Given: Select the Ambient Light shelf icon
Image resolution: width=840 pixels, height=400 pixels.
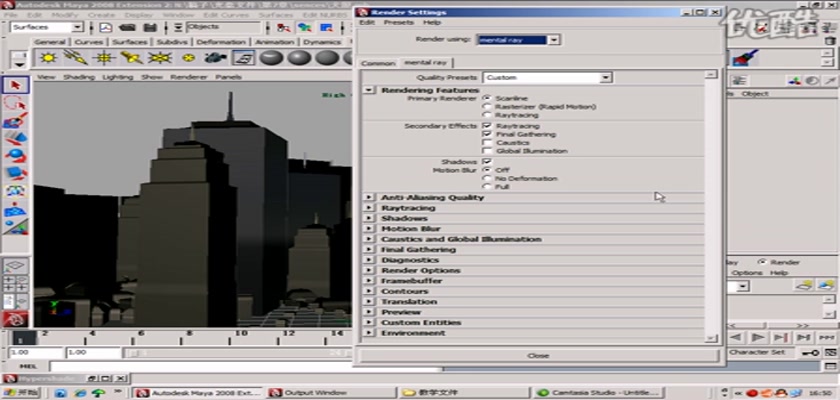Looking at the screenshot, I should (x=48, y=57).
